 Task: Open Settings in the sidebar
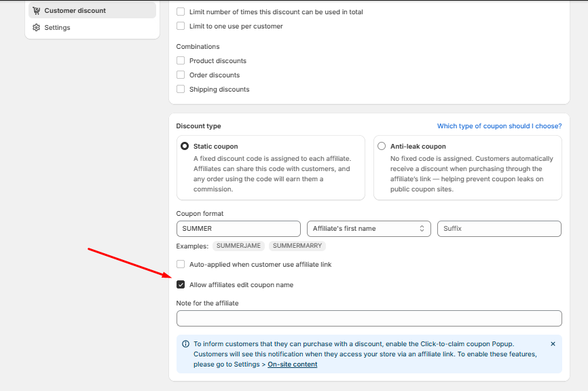point(57,28)
